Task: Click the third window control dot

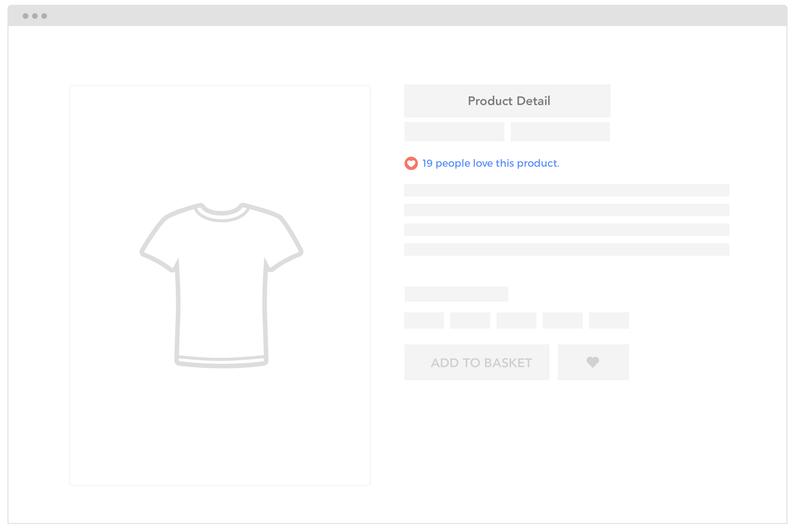Action: tap(44, 16)
